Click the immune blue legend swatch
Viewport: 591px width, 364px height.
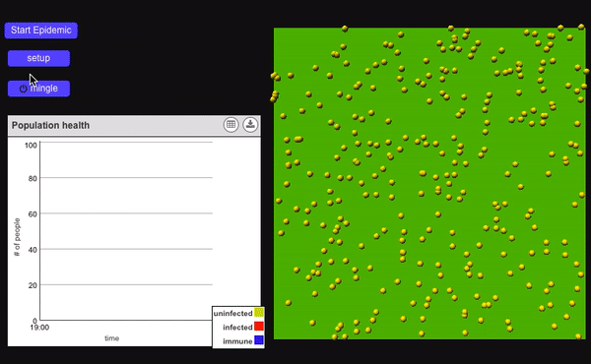[x=259, y=340]
